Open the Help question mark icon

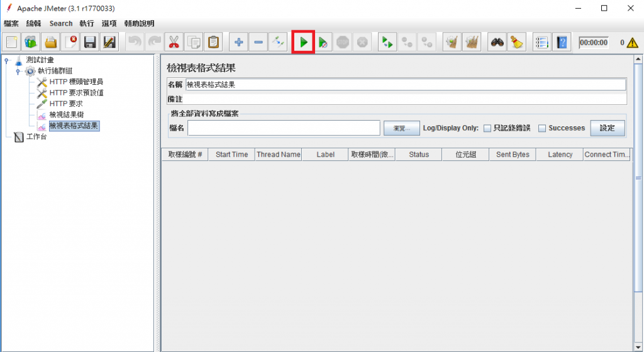click(562, 42)
